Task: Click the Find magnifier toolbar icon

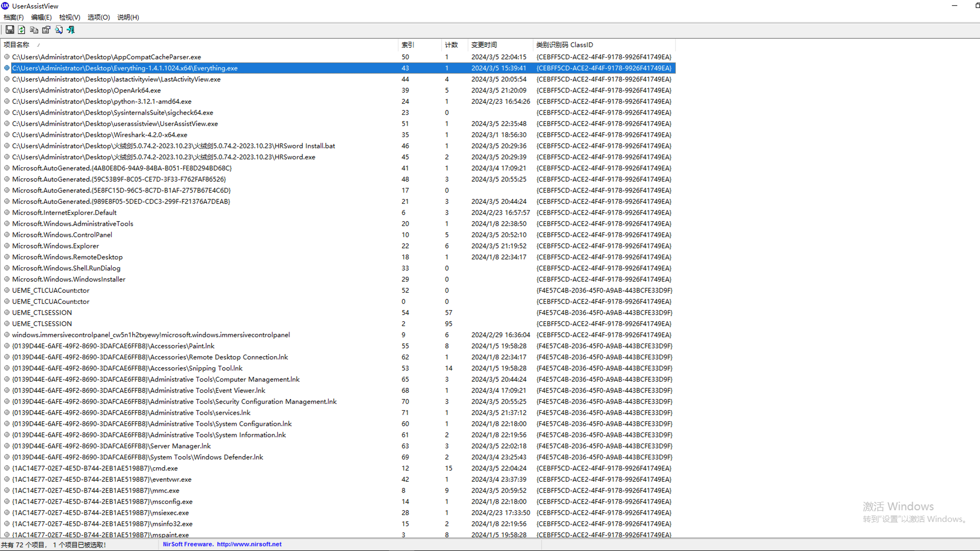Action: tap(58, 30)
